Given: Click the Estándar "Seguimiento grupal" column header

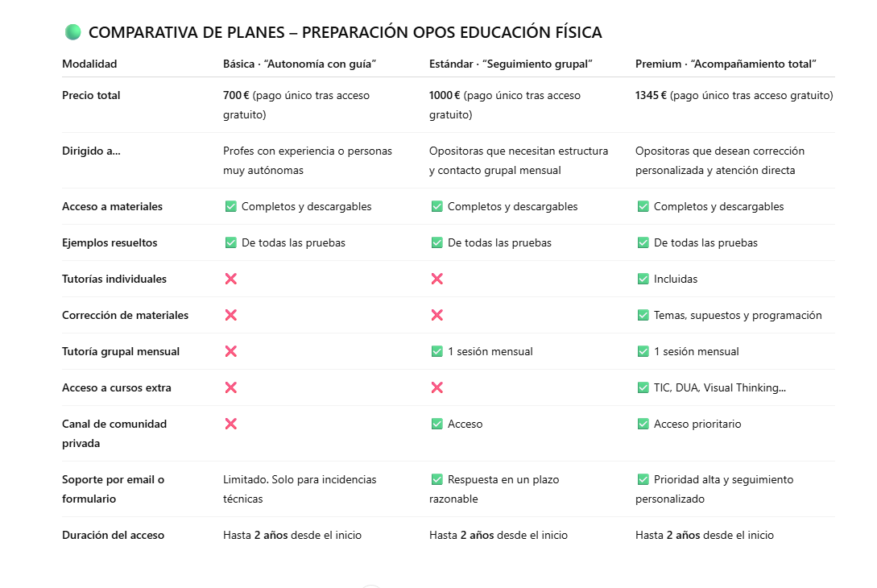Looking at the screenshot, I should [511, 64].
